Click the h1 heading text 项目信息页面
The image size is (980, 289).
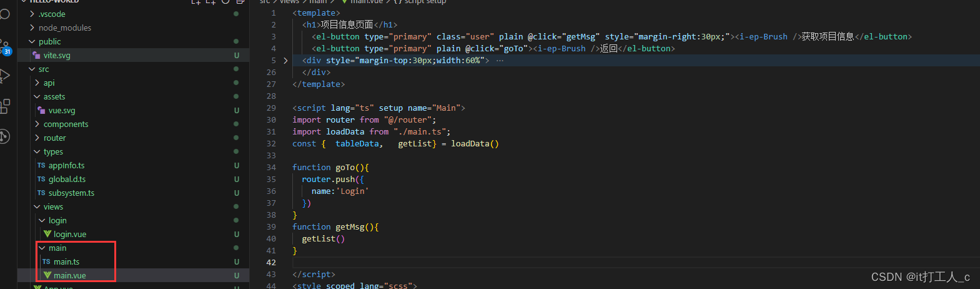pos(347,25)
